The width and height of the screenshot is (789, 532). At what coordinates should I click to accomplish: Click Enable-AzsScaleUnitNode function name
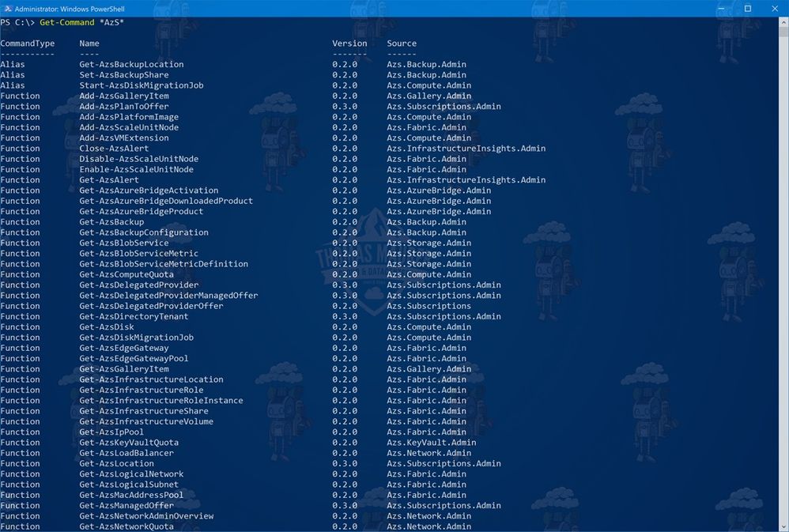136,170
